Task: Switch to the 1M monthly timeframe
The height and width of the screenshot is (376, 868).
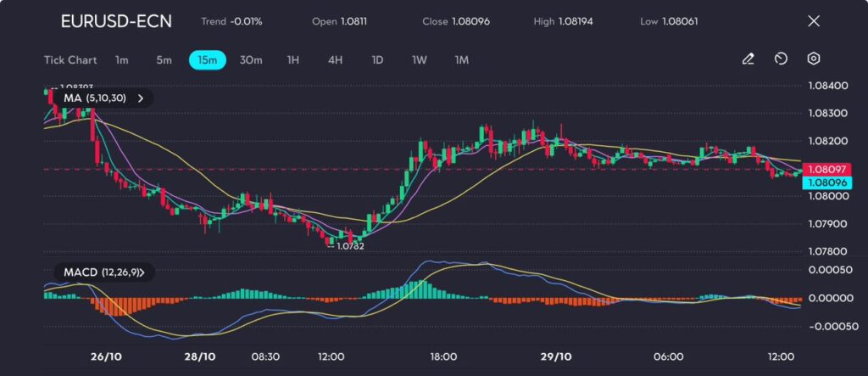Action: 461,60
